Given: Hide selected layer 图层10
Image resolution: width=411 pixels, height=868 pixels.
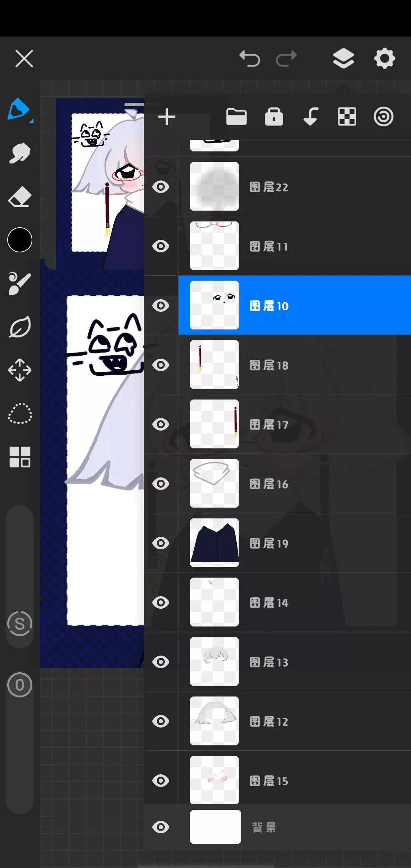Looking at the screenshot, I should (161, 306).
